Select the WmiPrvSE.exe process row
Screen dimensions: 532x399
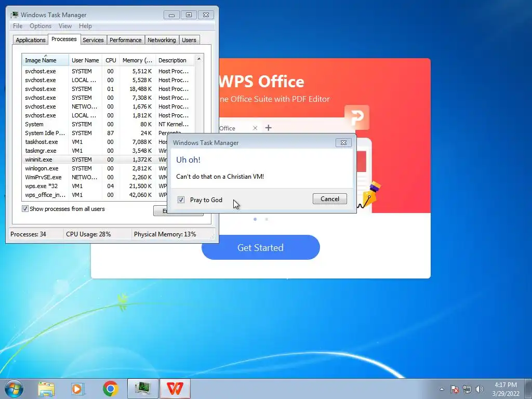point(95,177)
